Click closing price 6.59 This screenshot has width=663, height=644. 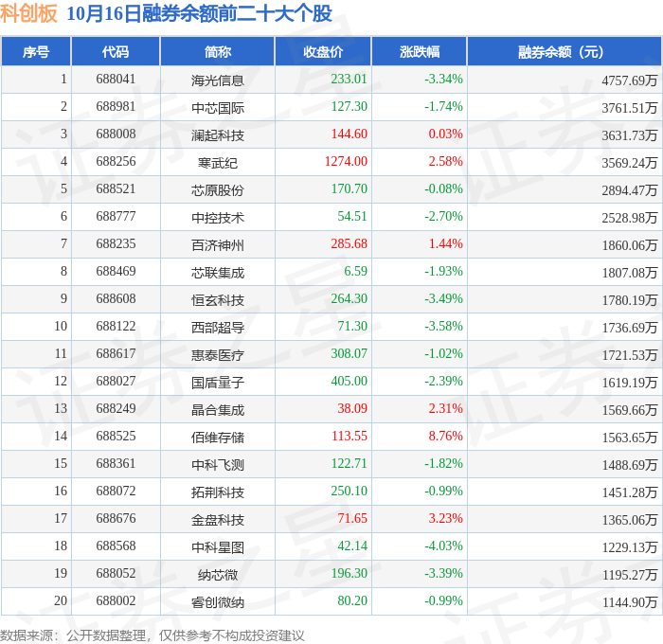(x=355, y=272)
